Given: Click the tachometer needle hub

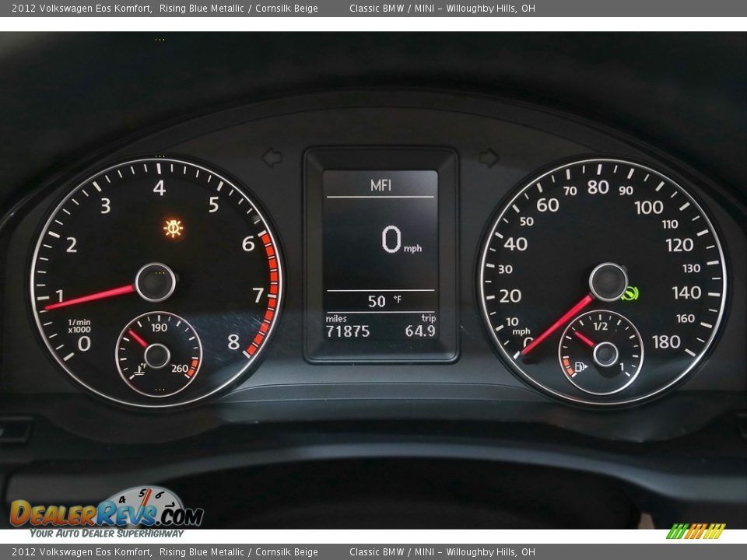Looking at the screenshot, I should click(x=156, y=282).
